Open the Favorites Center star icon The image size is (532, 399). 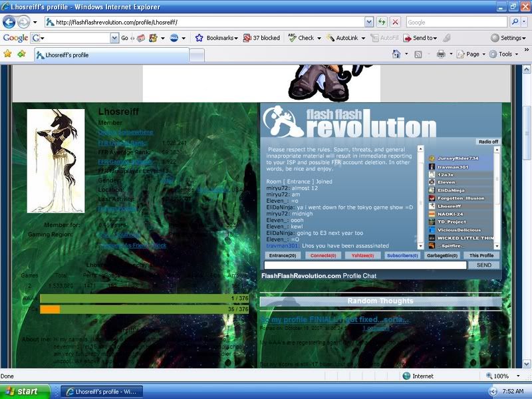point(8,54)
